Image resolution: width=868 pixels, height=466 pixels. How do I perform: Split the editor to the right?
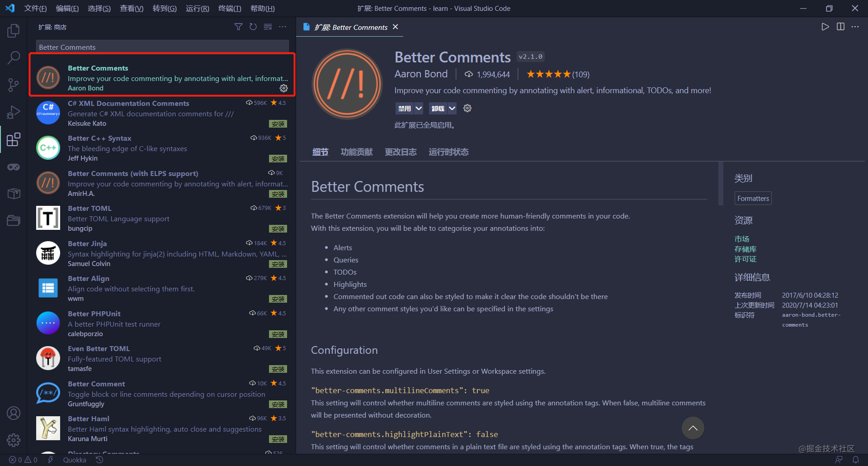[x=840, y=27]
